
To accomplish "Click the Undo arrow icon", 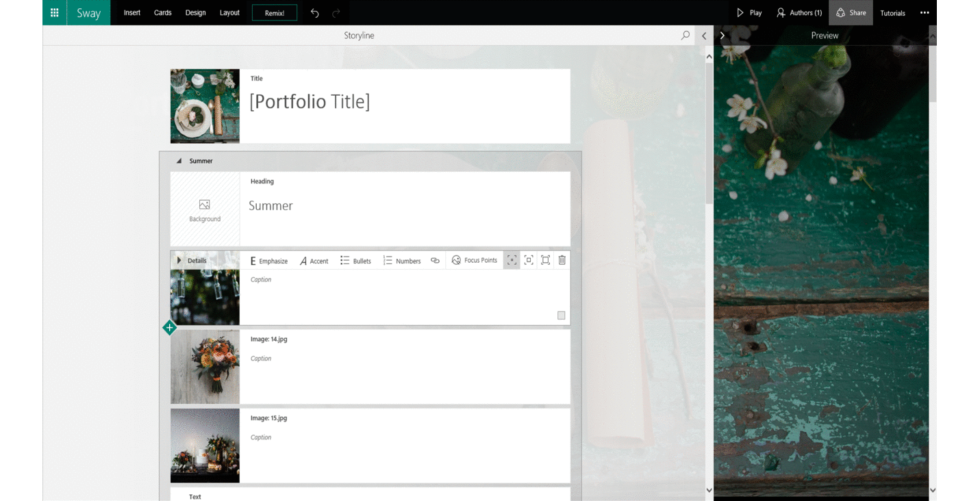I will pos(314,12).
